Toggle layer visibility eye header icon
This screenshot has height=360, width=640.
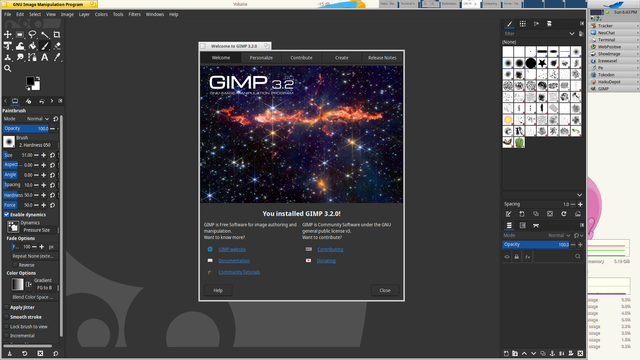point(507,257)
